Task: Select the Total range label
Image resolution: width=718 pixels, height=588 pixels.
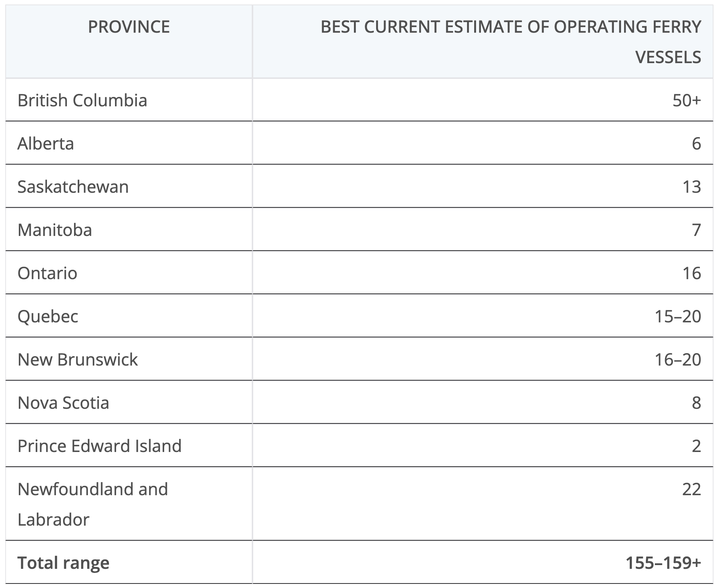Action: point(63,563)
